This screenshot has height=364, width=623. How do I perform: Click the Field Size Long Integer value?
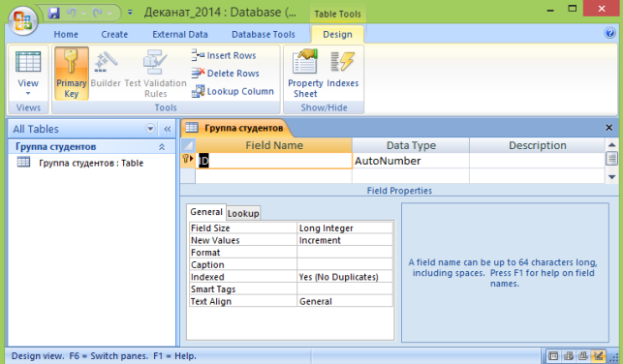click(x=345, y=227)
